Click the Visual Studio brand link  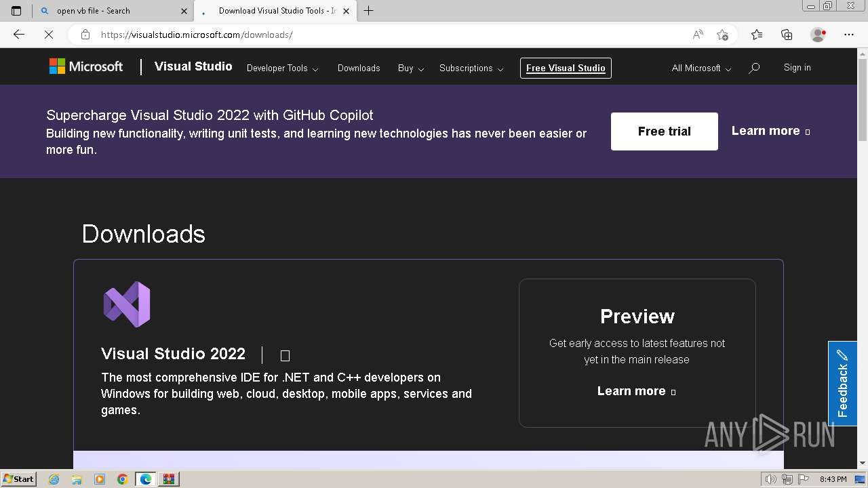pyautogui.click(x=193, y=66)
